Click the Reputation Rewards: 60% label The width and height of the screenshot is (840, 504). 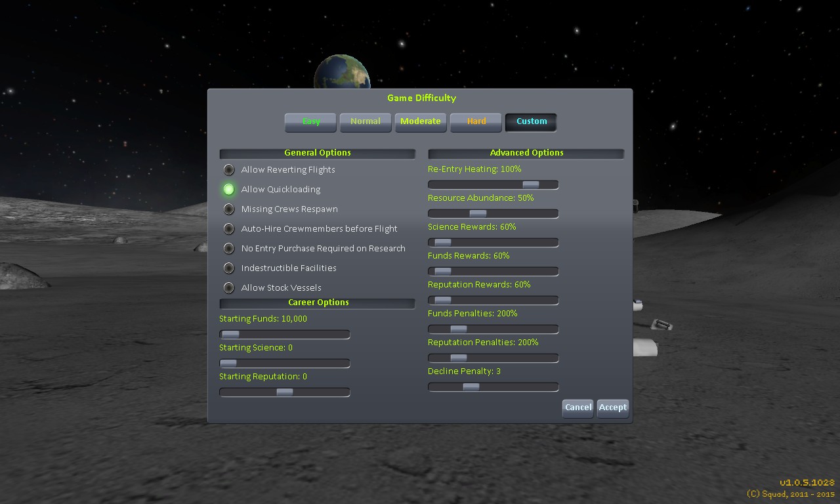point(479,285)
